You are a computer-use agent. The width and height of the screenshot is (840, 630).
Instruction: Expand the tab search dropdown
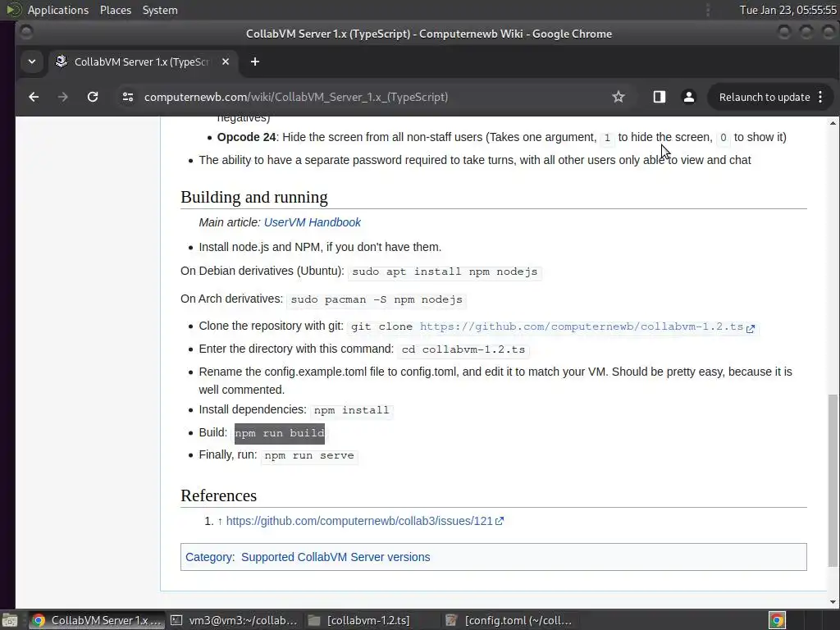coord(32,62)
